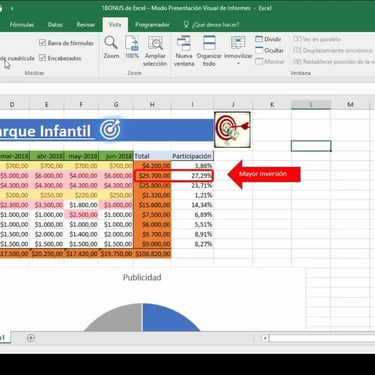The height and width of the screenshot is (375, 375).
Task: Select the 27,29% participation cell
Action: 192,176
